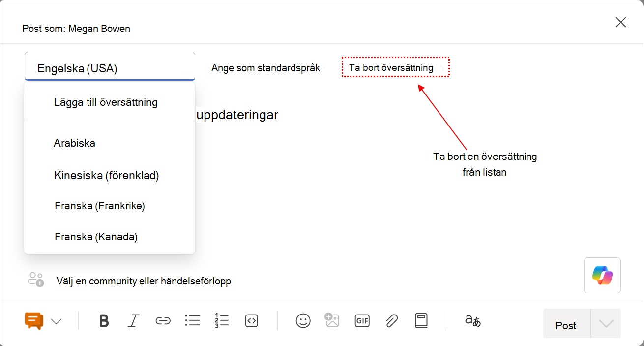Image resolution: width=644 pixels, height=346 pixels.
Task: Open the translation language icon
Action: click(x=472, y=321)
